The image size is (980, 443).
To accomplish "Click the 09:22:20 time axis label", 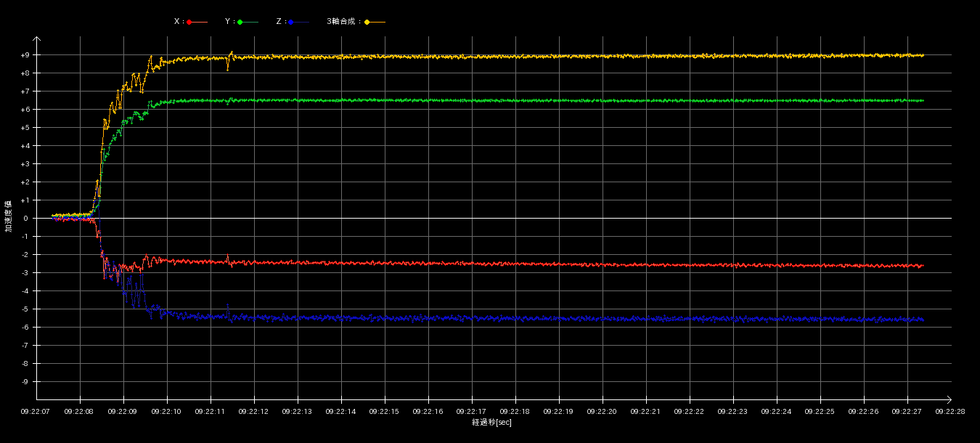I will (x=602, y=412).
